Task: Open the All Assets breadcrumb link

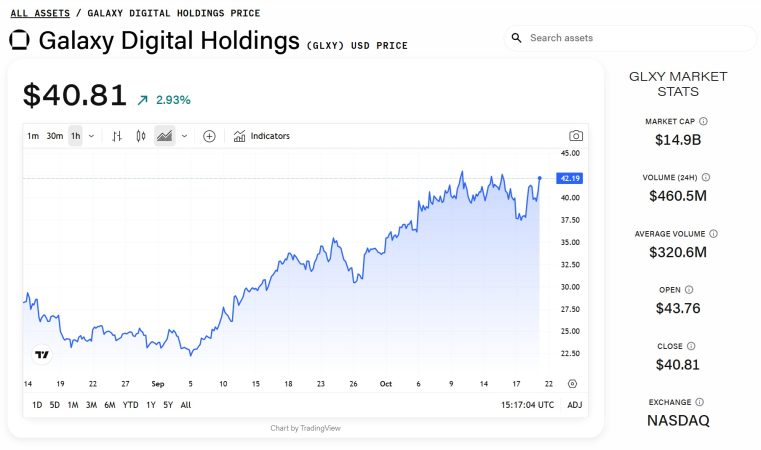Action: coord(40,13)
